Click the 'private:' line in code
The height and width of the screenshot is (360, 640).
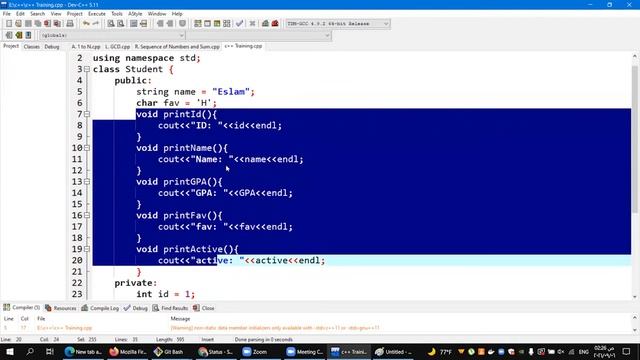click(x=136, y=283)
